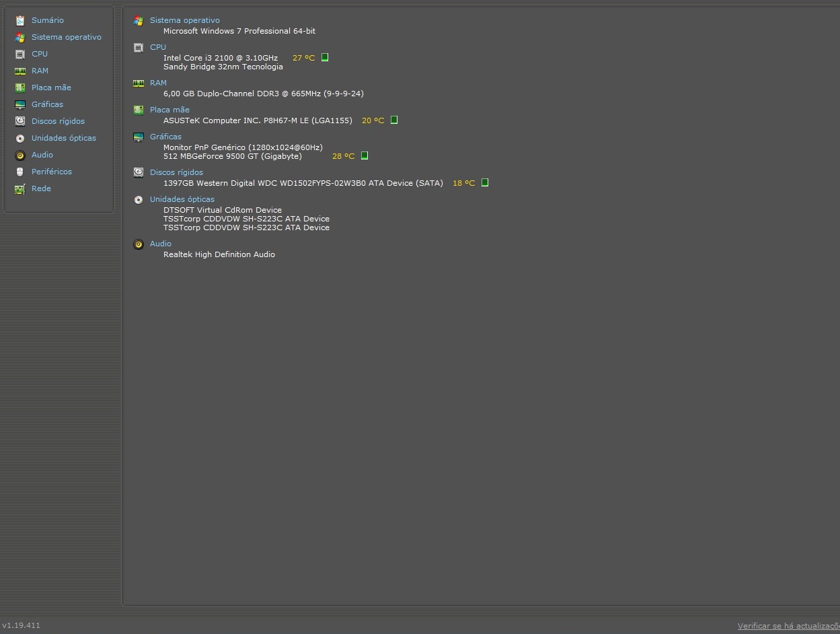Click the Audio speaker icon in summary
The height and width of the screenshot is (634, 840).
(x=139, y=244)
